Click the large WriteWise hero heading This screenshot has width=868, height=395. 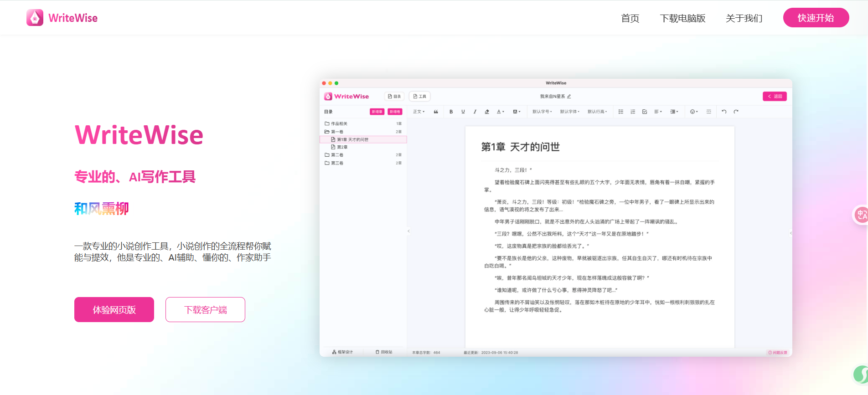[x=139, y=135]
